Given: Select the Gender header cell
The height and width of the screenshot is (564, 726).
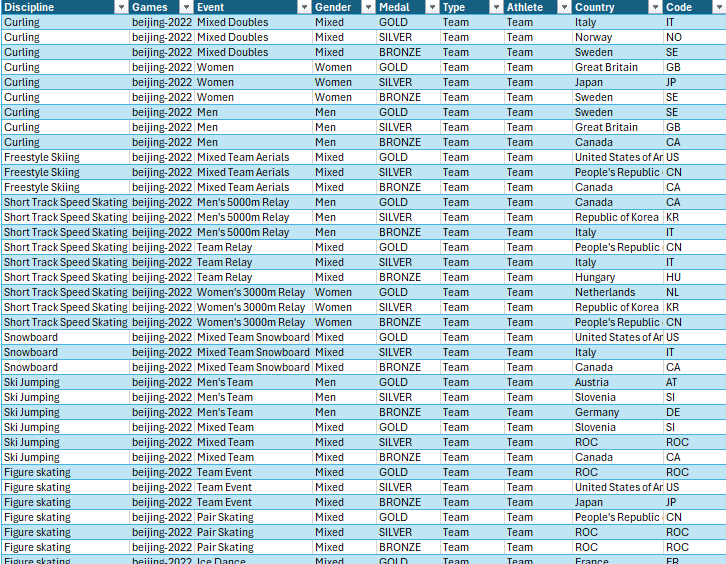Looking at the screenshot, I should (344, 7).
